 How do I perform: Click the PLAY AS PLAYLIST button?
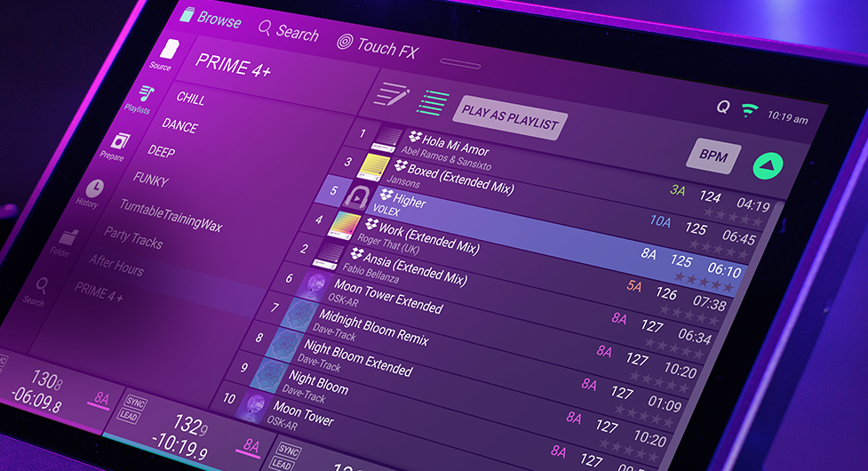coord(509,118)
